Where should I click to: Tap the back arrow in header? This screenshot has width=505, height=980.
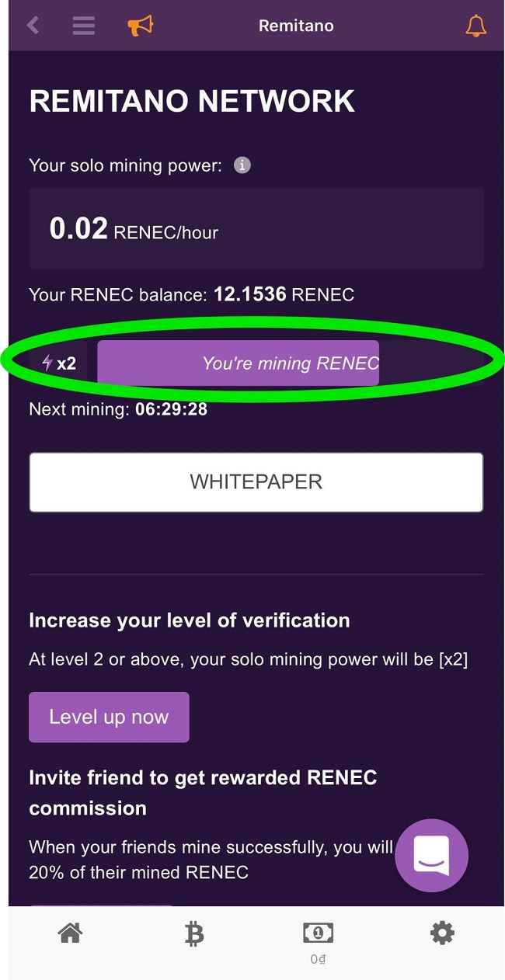point(33,26)
